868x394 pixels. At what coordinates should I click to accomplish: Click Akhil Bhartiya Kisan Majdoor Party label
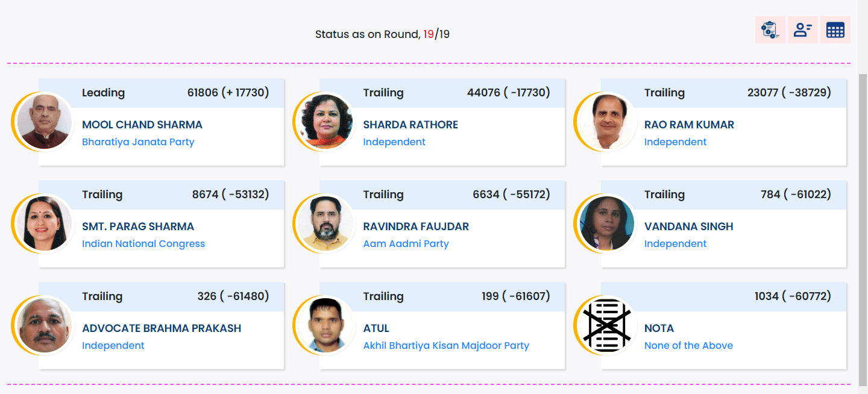click(446, 346)
